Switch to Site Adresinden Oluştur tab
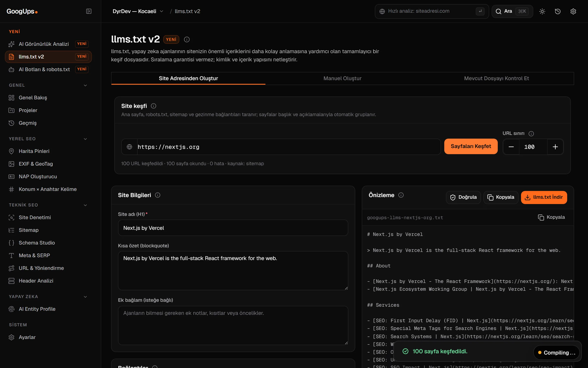The image size is (588, 368). coord(188,78)
